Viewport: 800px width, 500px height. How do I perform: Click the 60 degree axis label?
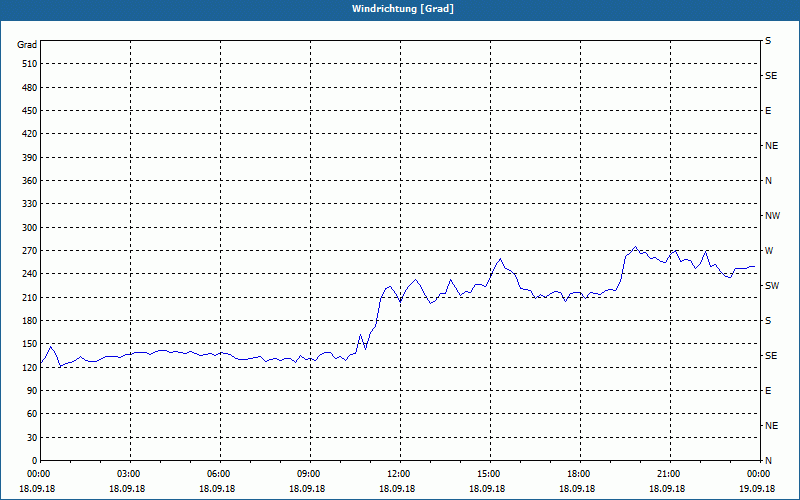tap(32, 414)
